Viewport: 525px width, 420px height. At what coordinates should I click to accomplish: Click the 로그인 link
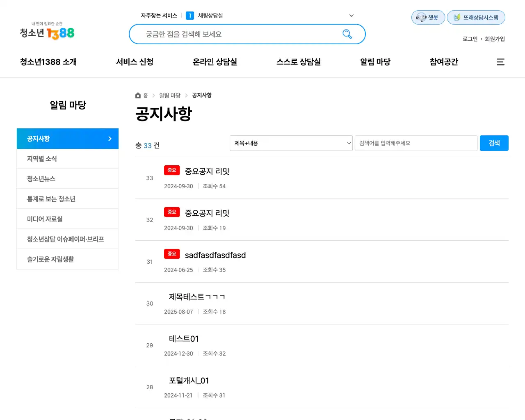click(470, 39)
